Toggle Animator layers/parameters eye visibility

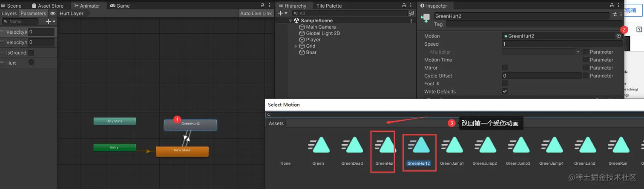point(52,13)
